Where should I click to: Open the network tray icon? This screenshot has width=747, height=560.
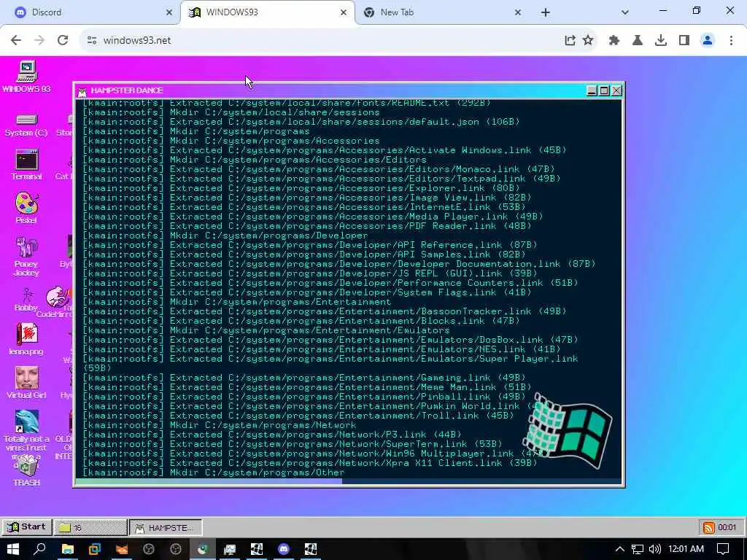click(638, 549)
